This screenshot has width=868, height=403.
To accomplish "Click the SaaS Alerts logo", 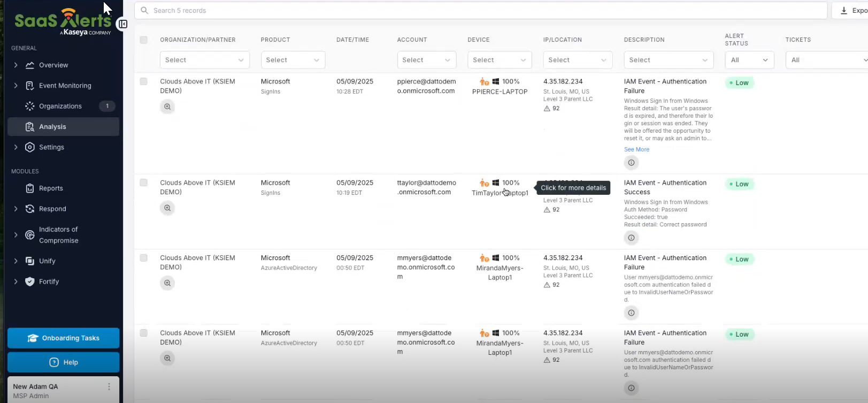I will tap(63, 21).
